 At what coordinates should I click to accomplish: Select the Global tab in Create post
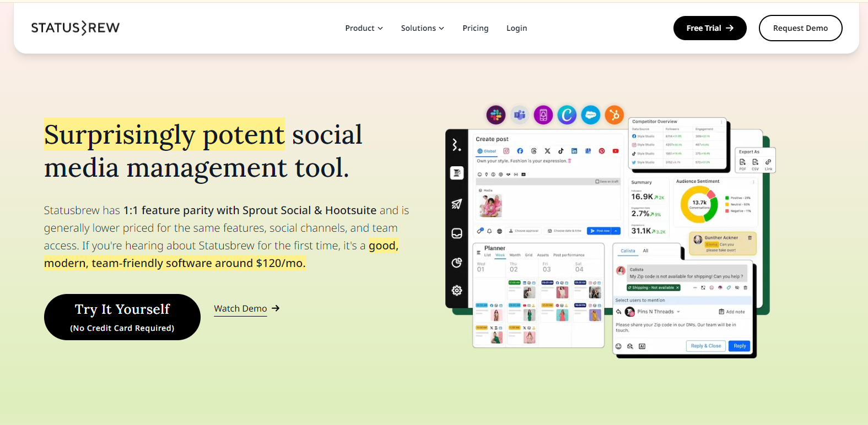point(487,151)
